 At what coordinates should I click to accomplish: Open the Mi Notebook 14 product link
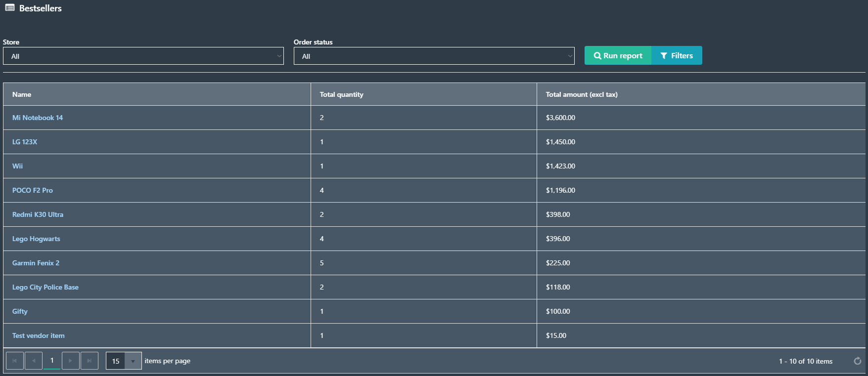click(x=38, y=118)
